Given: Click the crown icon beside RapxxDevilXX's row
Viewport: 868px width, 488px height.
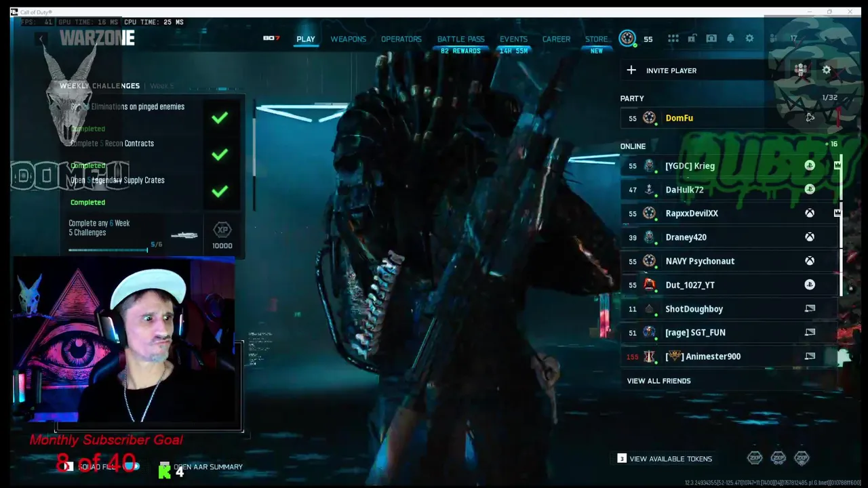Looking at the screenshot, I should coord(837,213).
